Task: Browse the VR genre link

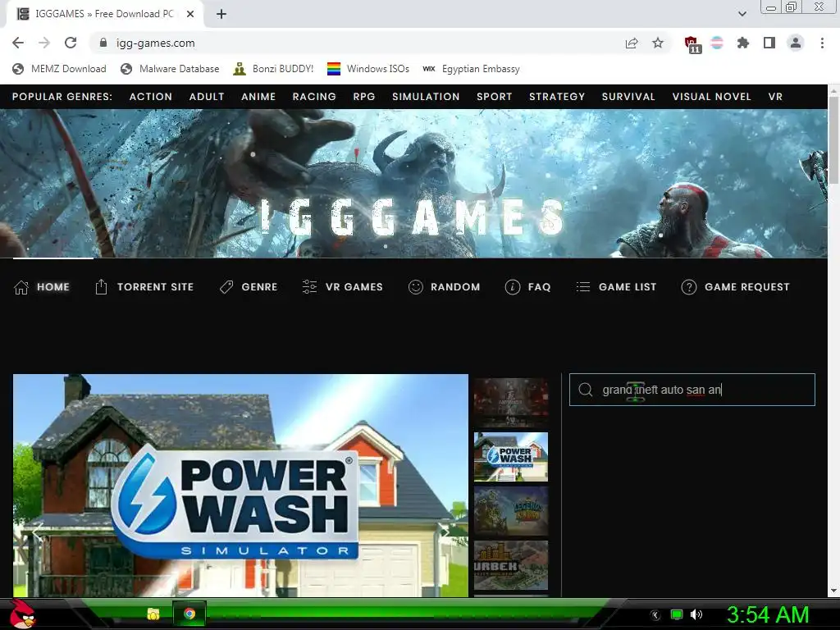Action: 775,97
